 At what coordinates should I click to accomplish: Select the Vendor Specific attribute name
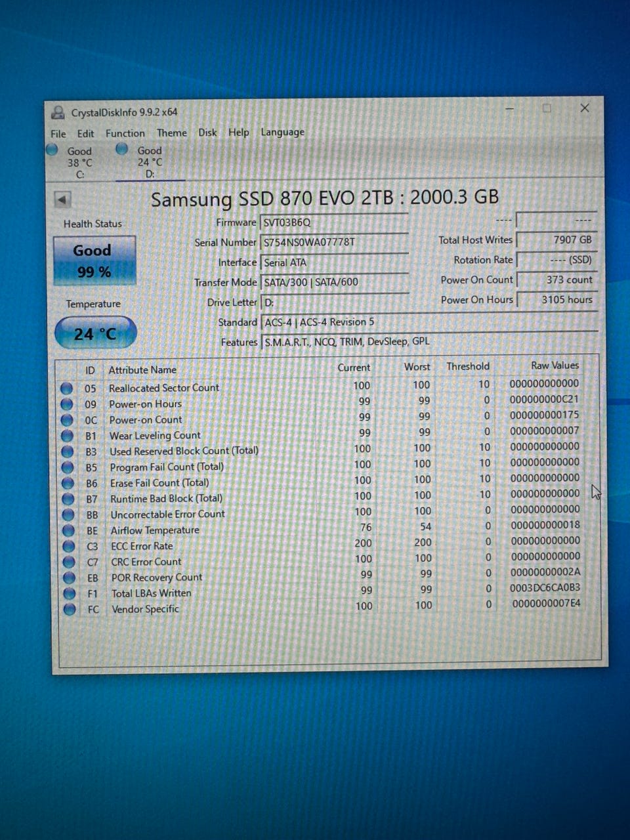tap(145, 609)
